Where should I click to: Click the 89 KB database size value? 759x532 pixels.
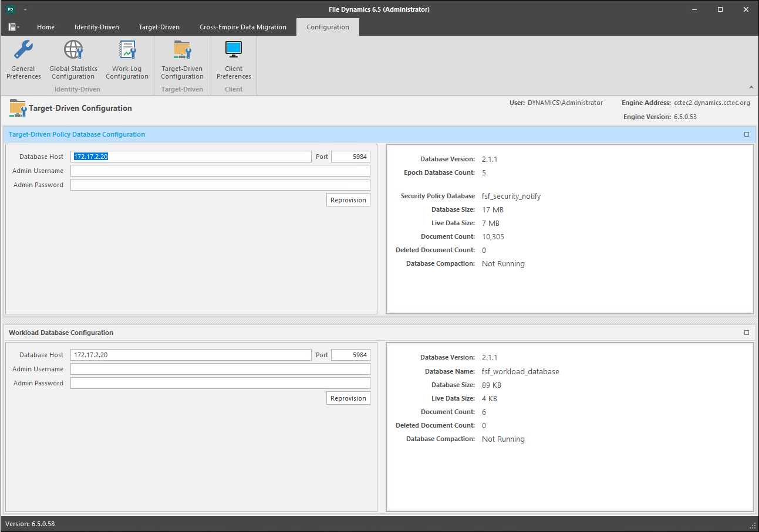tap(492, 385)
